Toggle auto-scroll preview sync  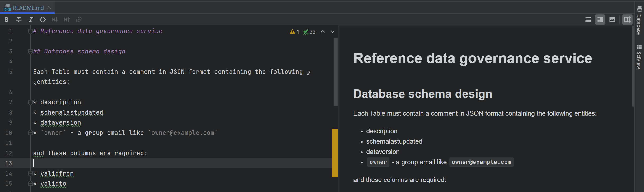pos(627,20)
